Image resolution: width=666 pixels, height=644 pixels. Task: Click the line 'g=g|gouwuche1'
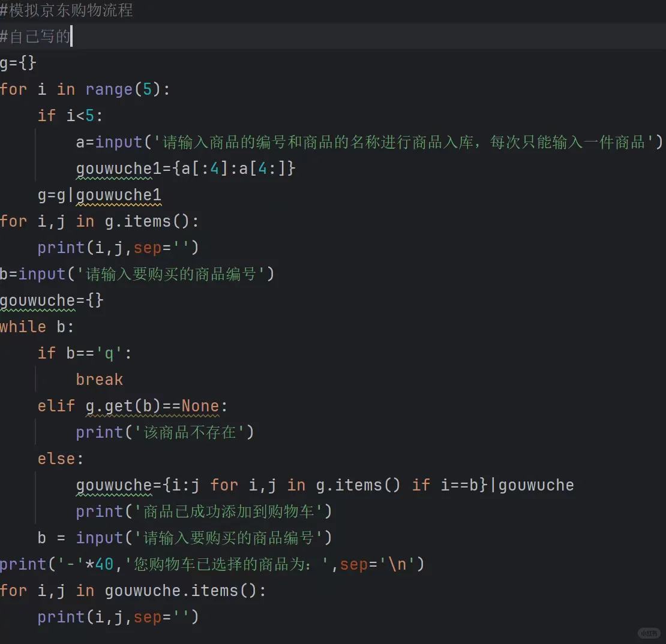click(x=100, y=195)
